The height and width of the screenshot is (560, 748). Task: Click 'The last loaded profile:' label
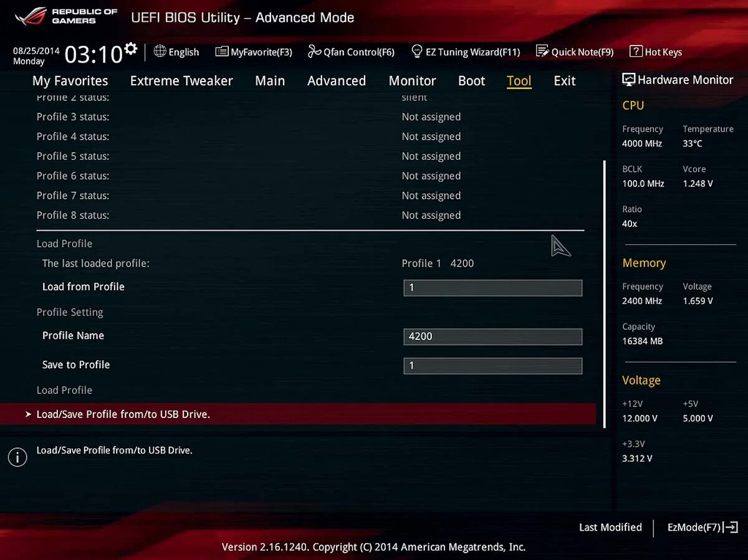[96, 263]
